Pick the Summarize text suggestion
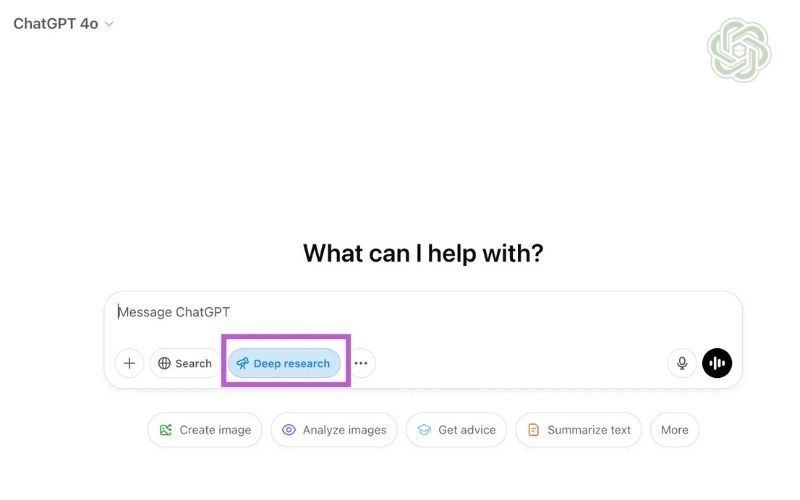Viewport: 800px width, 500px height. point(578,430)
